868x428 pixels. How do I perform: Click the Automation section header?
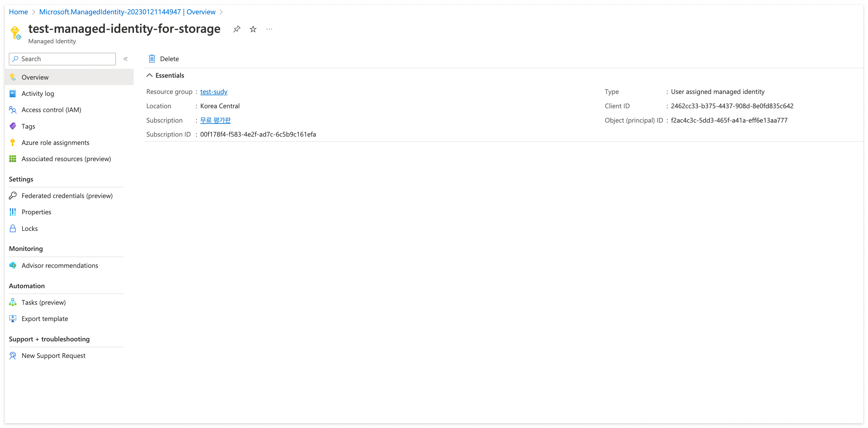click(27, 286)
